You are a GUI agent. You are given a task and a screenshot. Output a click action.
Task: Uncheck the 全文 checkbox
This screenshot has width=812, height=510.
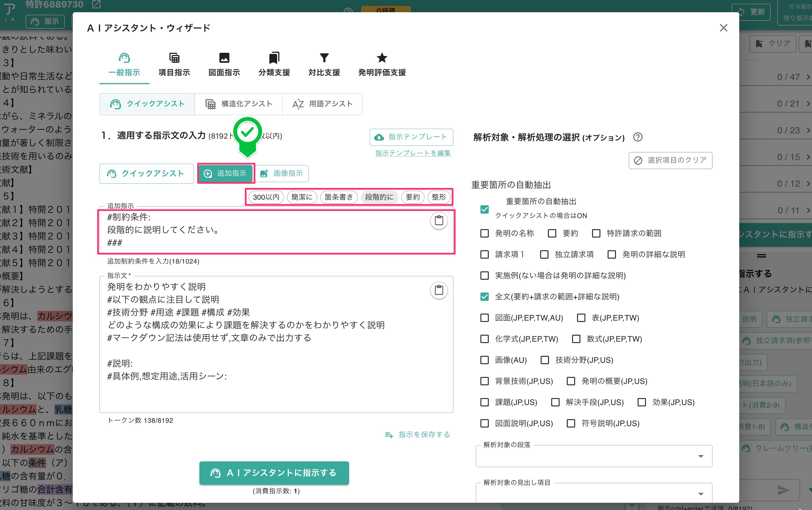(x=484, y=297)
